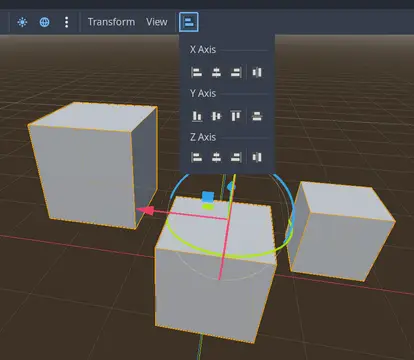Distribute objects evenly along X Axis
Screen dimensions: 414x360
click(257, 72)
